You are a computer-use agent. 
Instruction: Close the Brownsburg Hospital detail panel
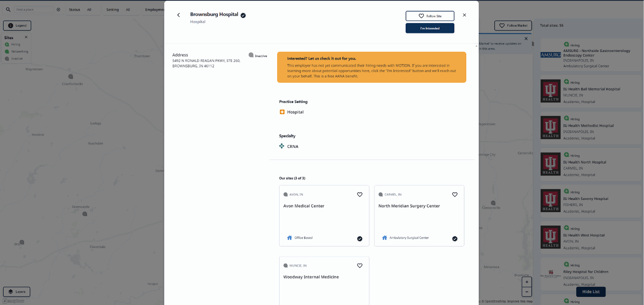[x=464, y=15]
